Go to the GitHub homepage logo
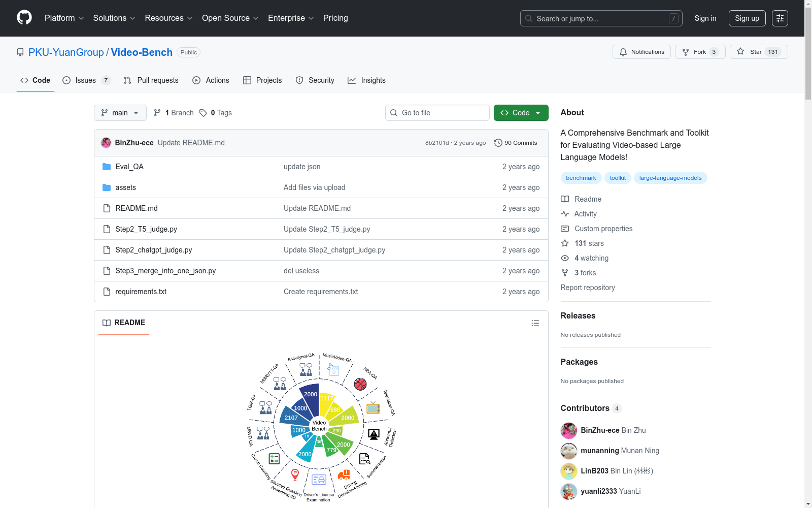Image resolution: width=812 pixels, height=508 pixels. point(24,18)
